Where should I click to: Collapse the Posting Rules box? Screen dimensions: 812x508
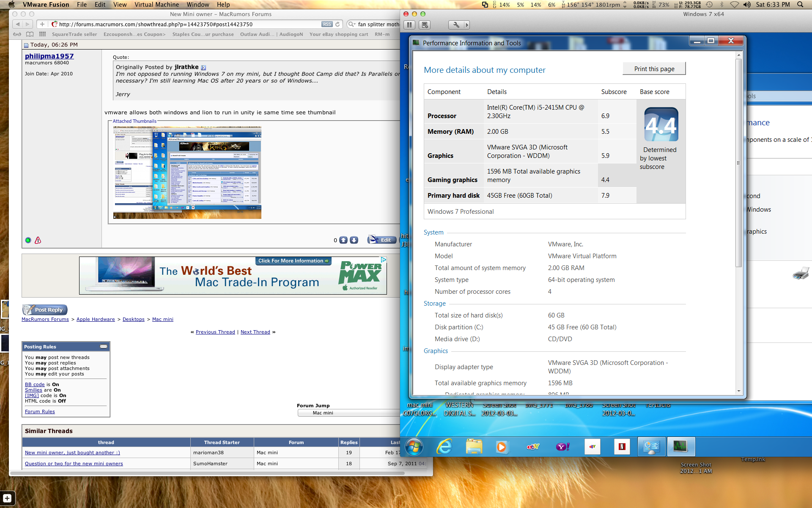pos(104,346)
